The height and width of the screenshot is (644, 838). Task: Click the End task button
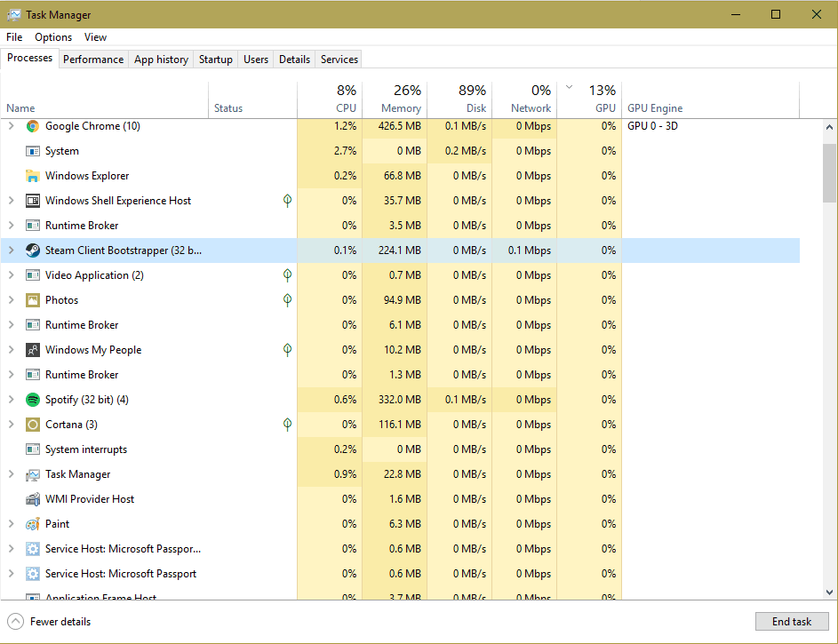pos(792,622)
